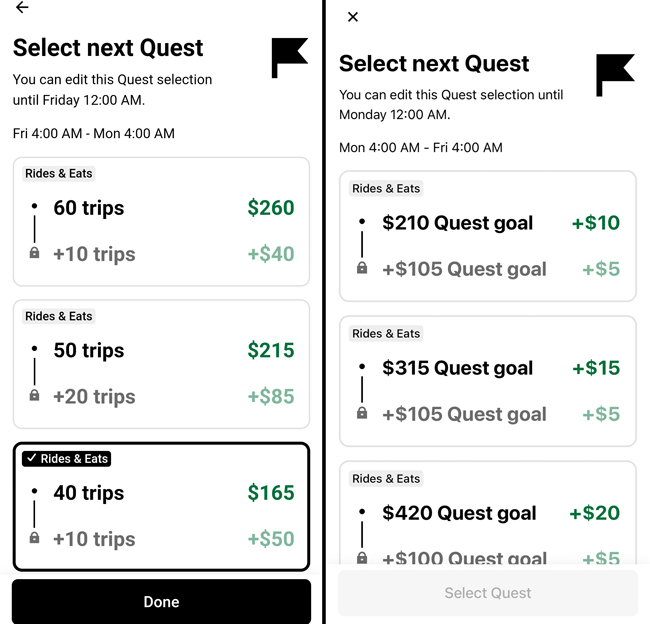Tap the back arrow on the left screen
Image resolution: width=650 pixels, height=624 pixels.
(x=22, y=7)
